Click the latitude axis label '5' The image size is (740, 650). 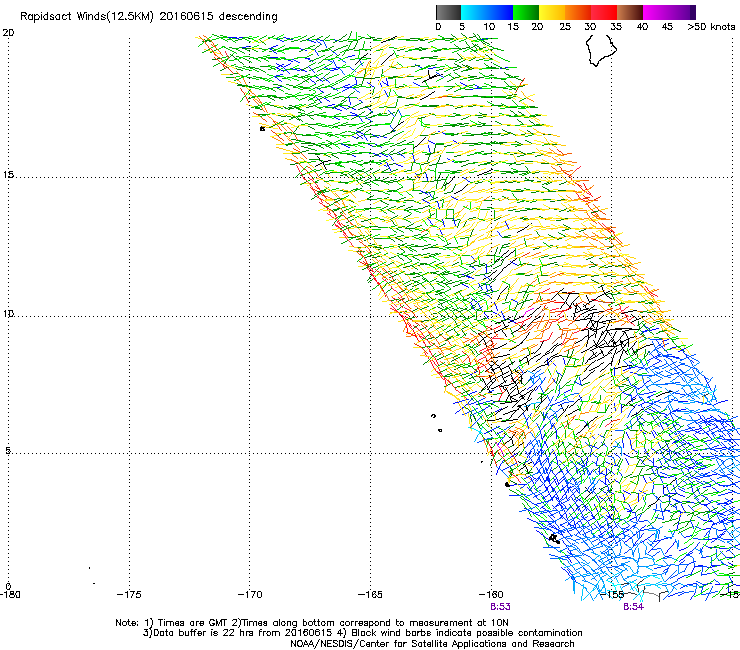pos(8,450)
